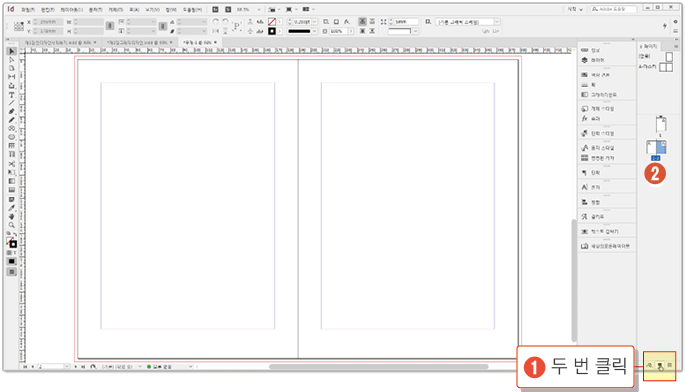Viewport: 685px width, 392px height.
Task: Select the Zoom tool in toolbox
Action: pos(12,225)
